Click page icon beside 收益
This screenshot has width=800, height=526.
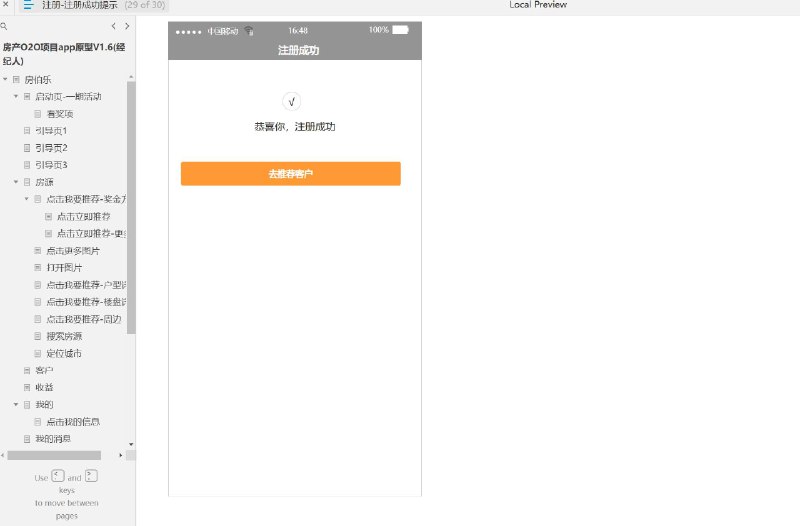27,387
